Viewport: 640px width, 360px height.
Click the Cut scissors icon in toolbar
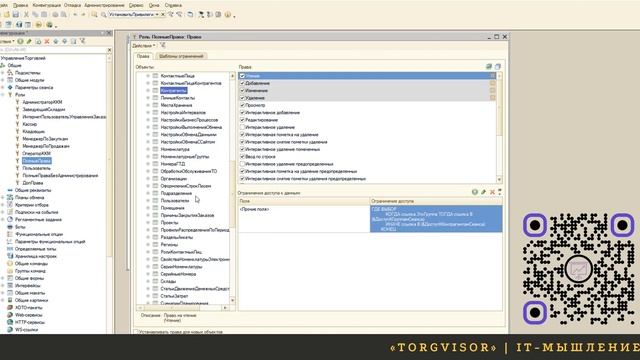click(26, 15)
